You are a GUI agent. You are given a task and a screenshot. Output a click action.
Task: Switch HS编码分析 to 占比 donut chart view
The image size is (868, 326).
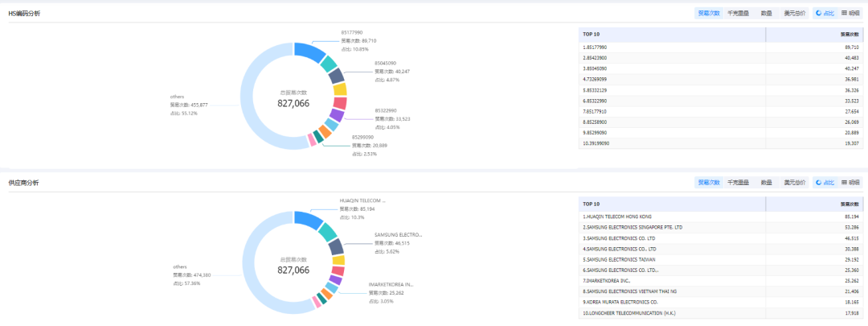coord(824,14)
